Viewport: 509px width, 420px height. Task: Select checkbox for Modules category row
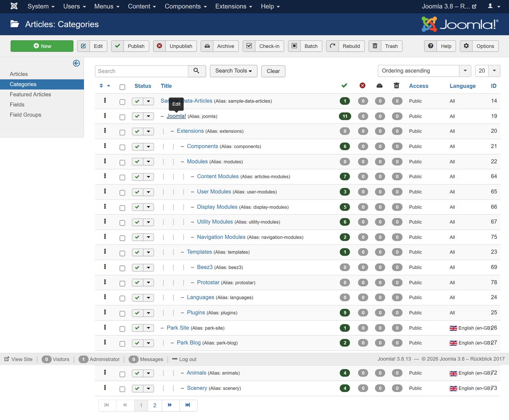click(122, 163)
